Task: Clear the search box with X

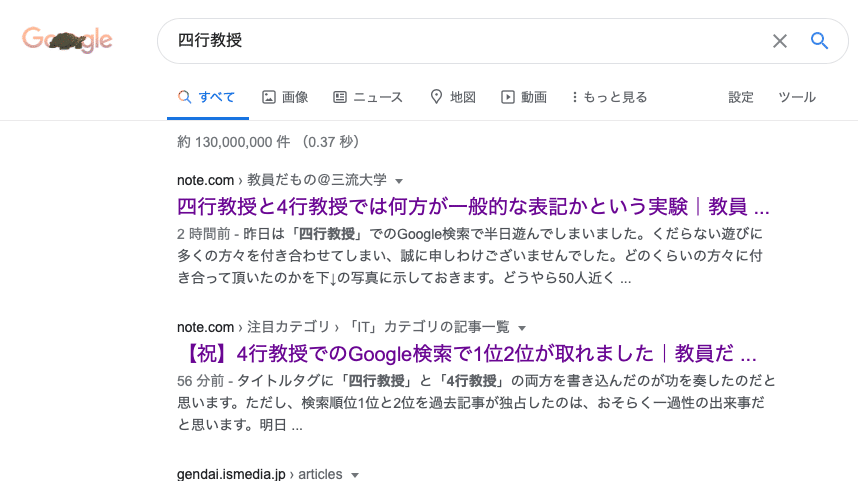Action: 780,41
